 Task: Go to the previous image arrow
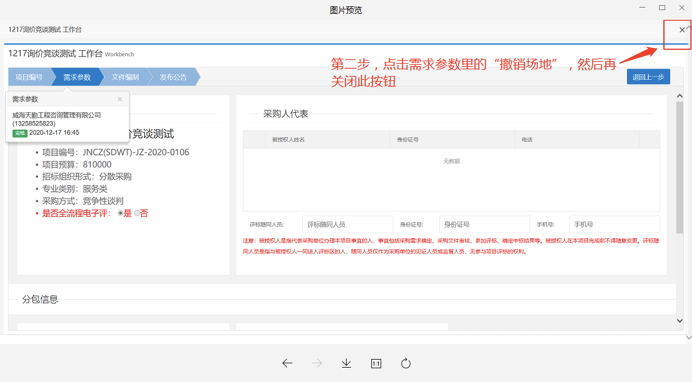(287, 363)
